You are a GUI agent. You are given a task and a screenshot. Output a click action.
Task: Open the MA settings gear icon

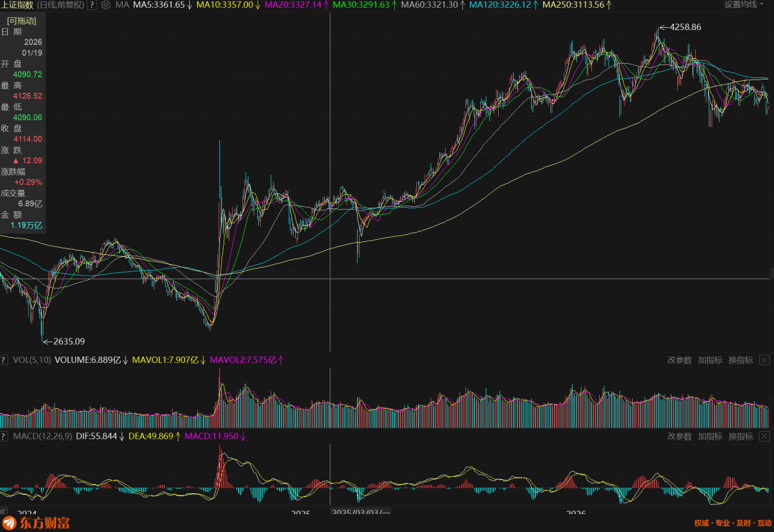(105, 5)
